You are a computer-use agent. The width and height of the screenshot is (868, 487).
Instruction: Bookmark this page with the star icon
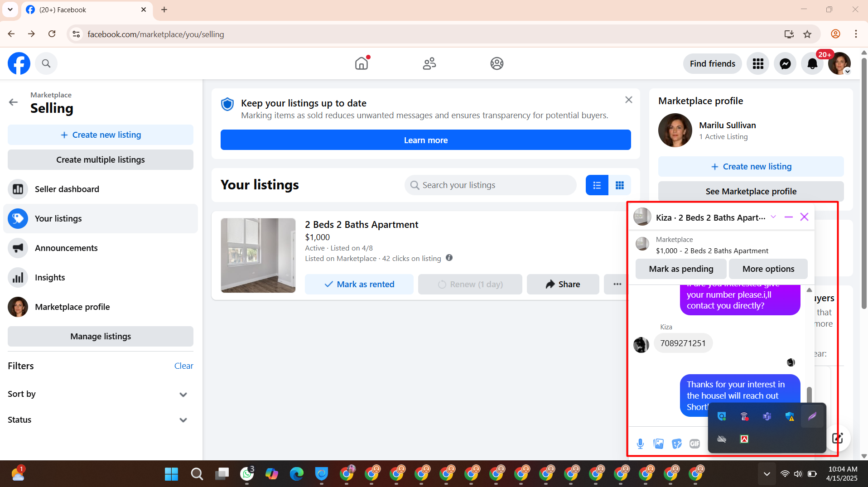tap(807, 34)
